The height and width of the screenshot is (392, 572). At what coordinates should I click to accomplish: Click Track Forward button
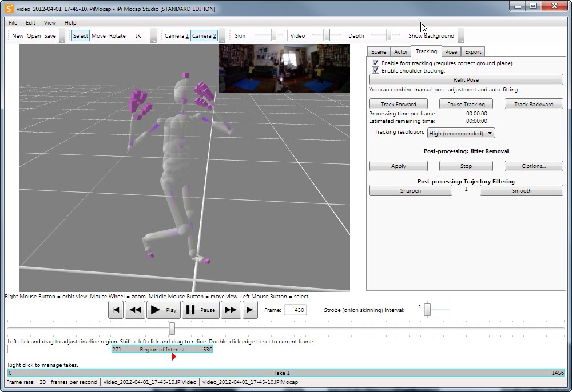click(398, 104)
